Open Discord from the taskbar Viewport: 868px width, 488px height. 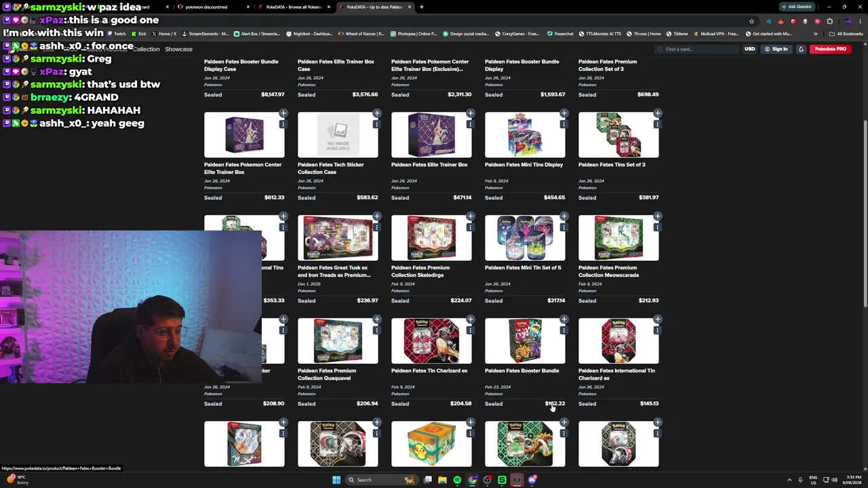point(532,480)
